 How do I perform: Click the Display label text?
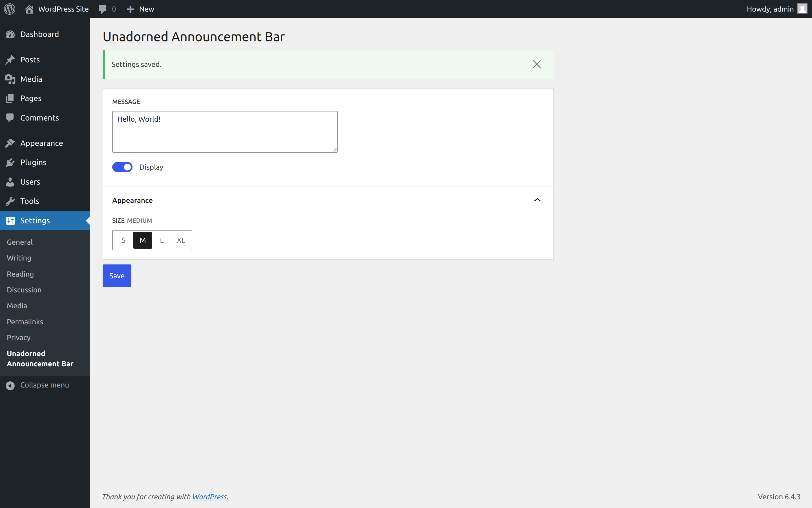pyautogui.click(x=151, y=167)
